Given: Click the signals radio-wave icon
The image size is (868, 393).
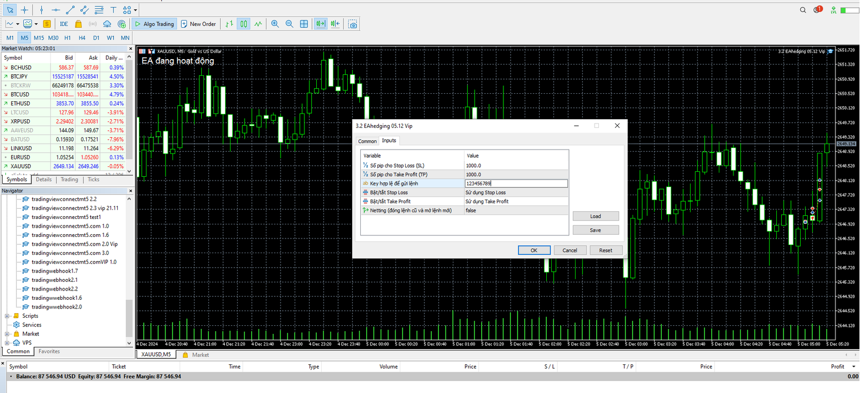Looking at the screenshot, I should [x=93, y=24].
